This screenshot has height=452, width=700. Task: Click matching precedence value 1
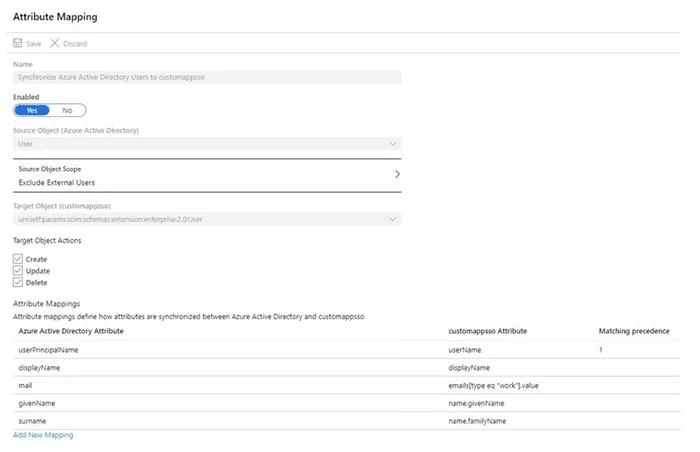(601, 350)
